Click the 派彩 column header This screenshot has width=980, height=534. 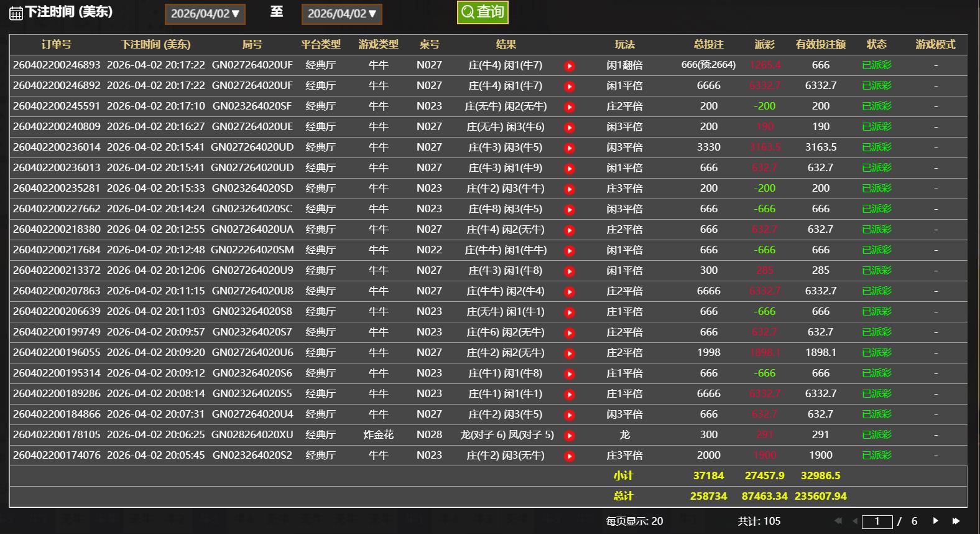[x=764, y=44]
